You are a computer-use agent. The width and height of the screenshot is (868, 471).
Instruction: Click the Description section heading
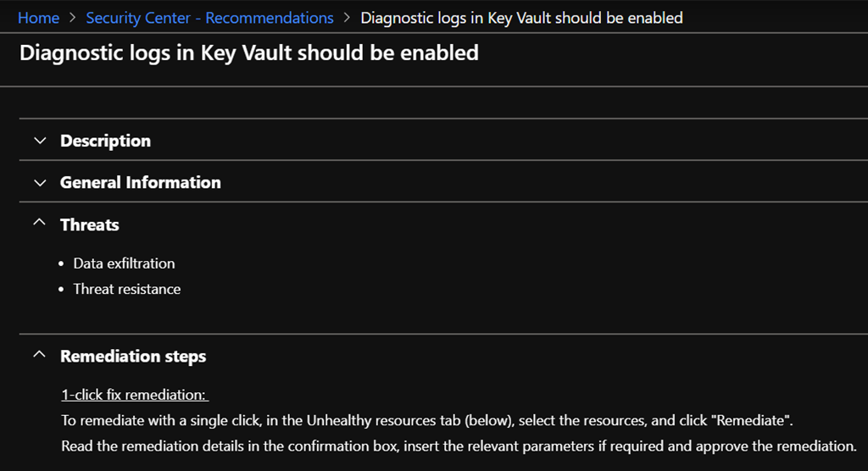(105, 141)
